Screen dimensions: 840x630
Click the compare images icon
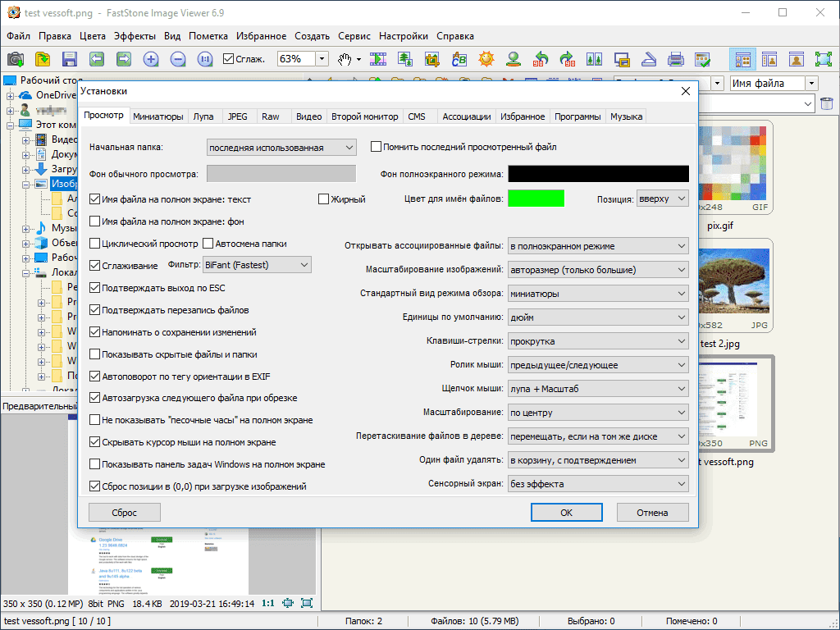coord(595,59)
